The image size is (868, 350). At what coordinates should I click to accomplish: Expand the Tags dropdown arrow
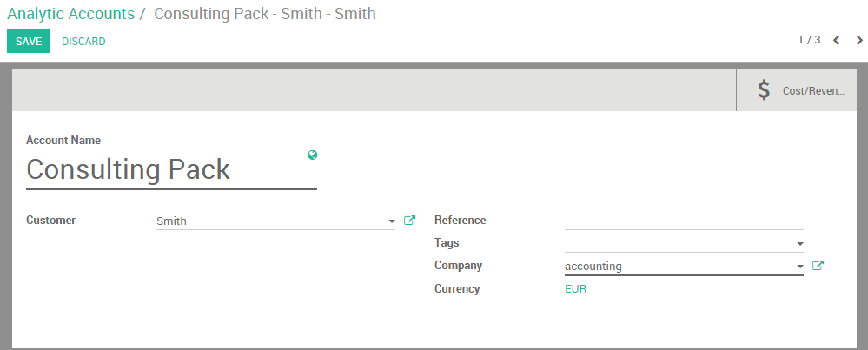[799, 244]
